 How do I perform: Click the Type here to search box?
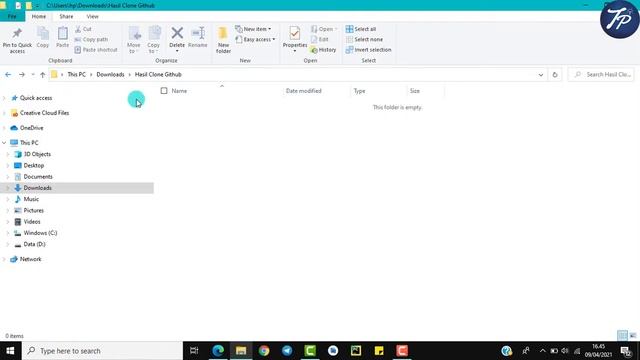click(102, 351)
